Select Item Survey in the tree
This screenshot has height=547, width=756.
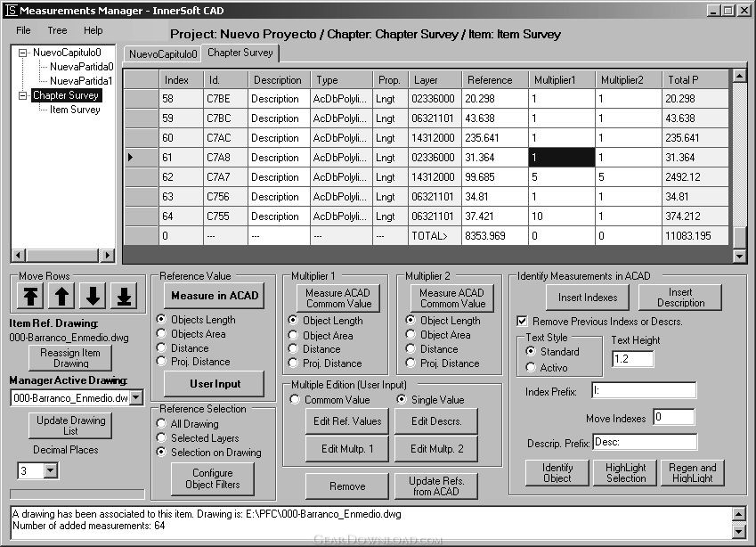(x=75, y=110)
